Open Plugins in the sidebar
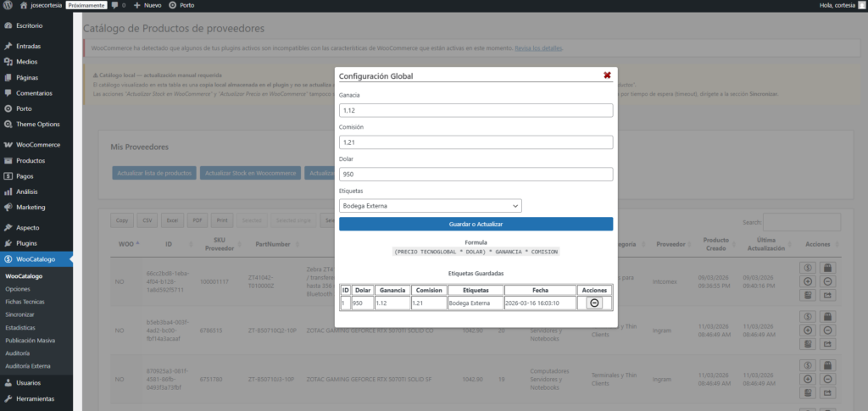868x411 pixels. pyautogui.click(x=27, y=243)
